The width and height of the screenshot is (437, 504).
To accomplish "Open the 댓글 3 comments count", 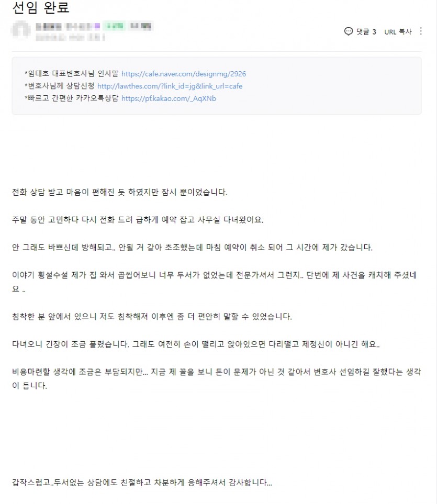I will [366, 32].
